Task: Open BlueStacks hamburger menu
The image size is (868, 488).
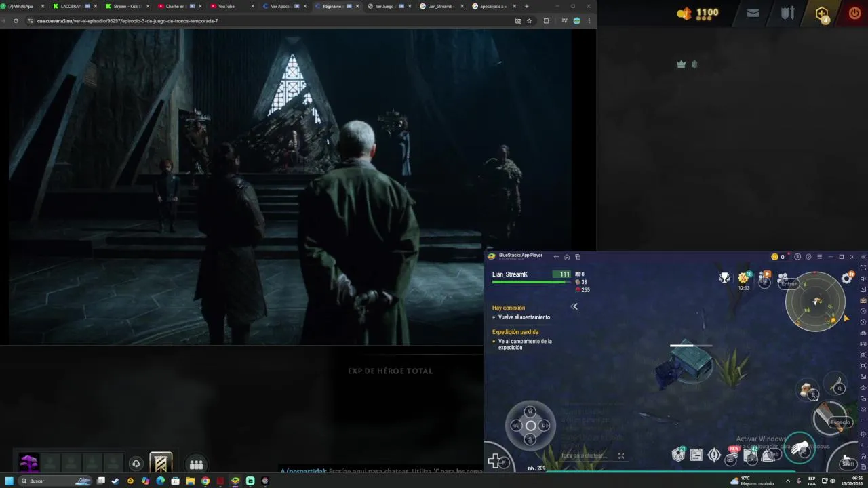Action: (819, 257)
